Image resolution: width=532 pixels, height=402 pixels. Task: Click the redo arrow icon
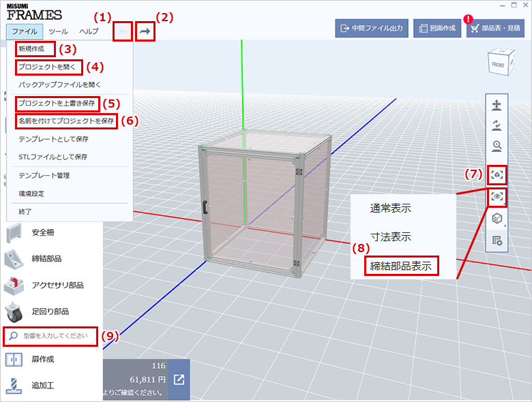(x=145, y=31)
